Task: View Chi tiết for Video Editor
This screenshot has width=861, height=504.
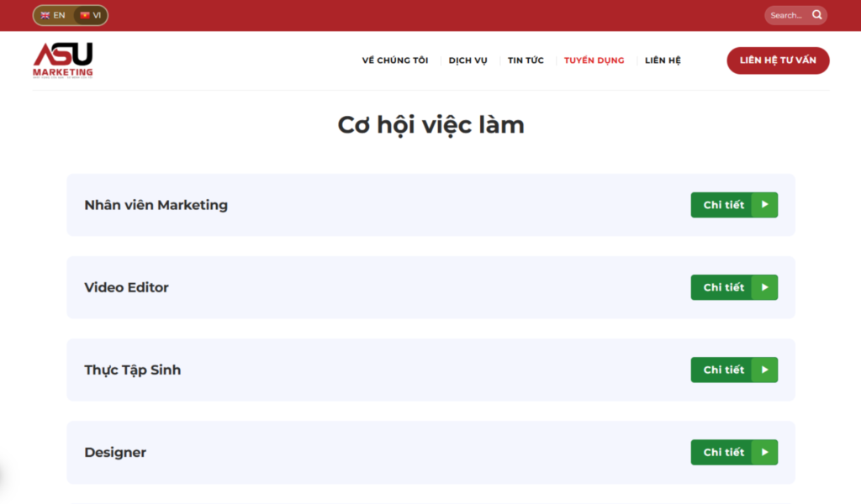Action: 723,287
